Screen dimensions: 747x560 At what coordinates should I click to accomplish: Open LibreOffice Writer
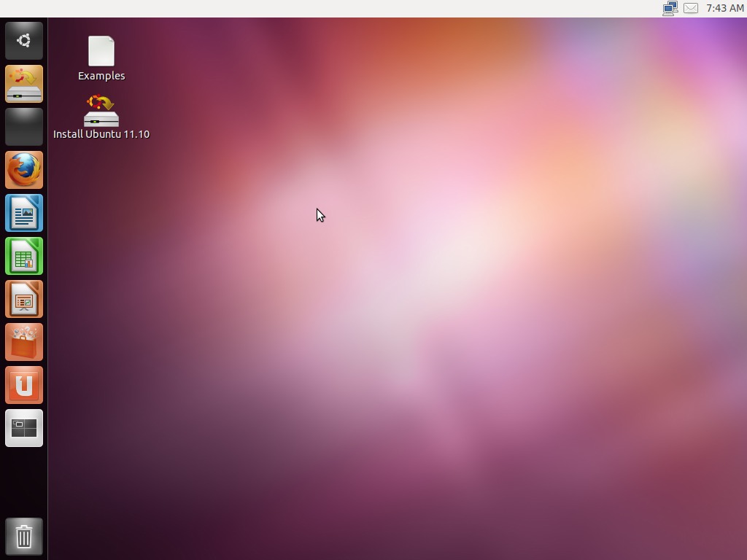coord(24,213)
